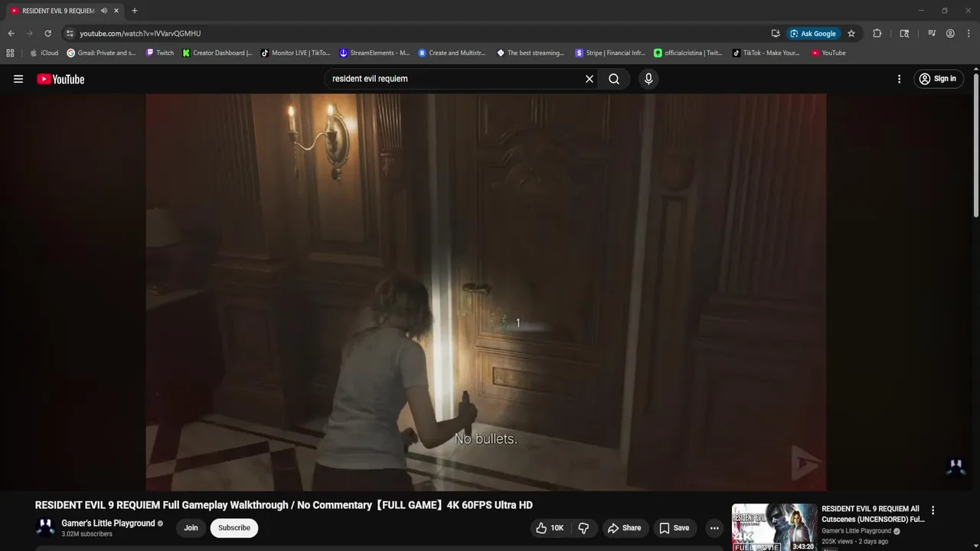
Task: Open YouTube settings three-dot menu in header
Action: [x=899, y=79]
